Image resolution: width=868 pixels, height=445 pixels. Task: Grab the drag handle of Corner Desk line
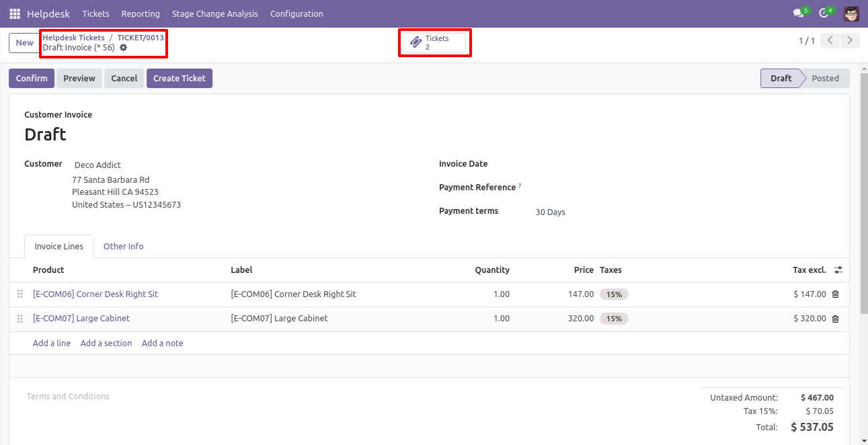[x=19, y=294]
